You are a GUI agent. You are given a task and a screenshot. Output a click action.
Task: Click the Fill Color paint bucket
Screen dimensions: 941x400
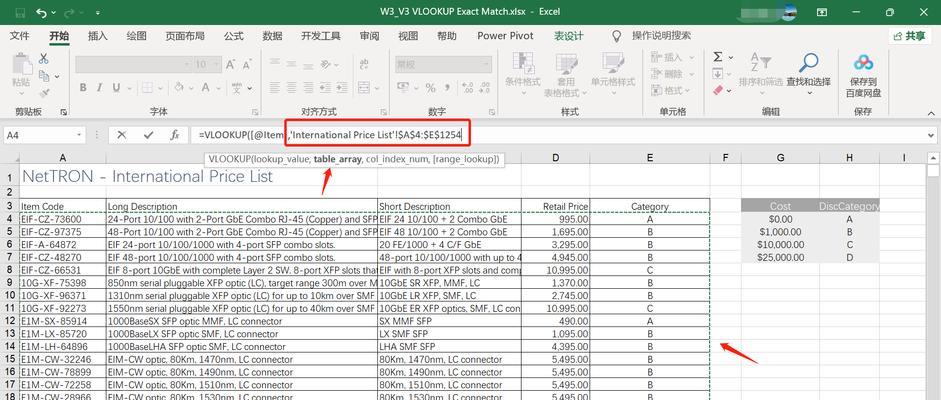(178, 88)
